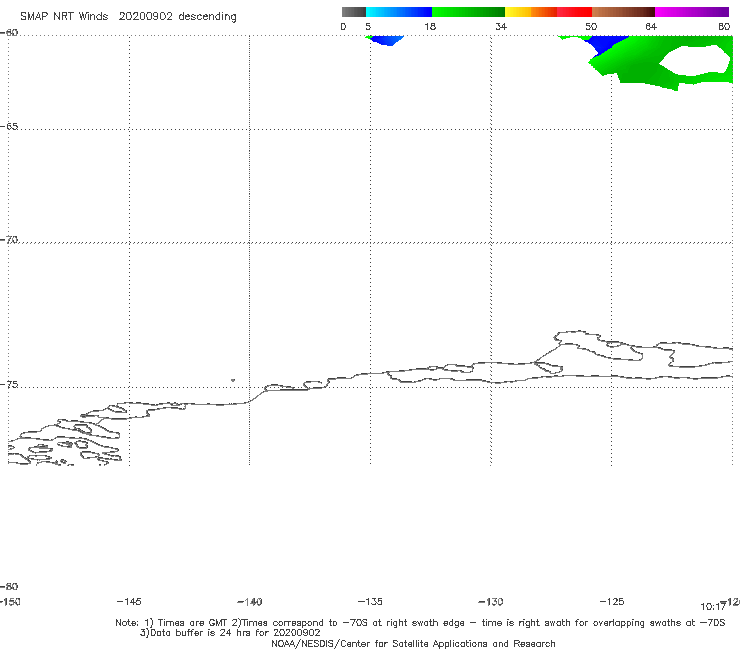Click the green segment of the color bar
The image size is (740, 650).
(468, 12)
